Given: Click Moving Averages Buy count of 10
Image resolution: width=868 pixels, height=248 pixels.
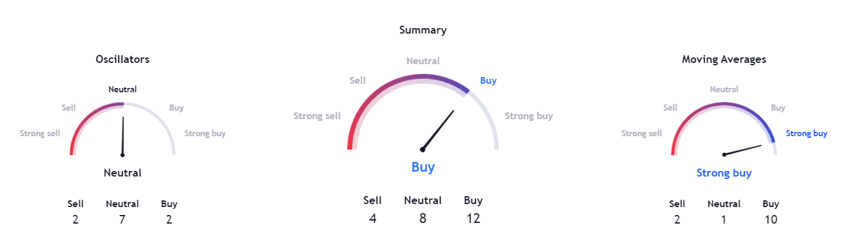Looking at the screenshot, I should coord(771,219).
